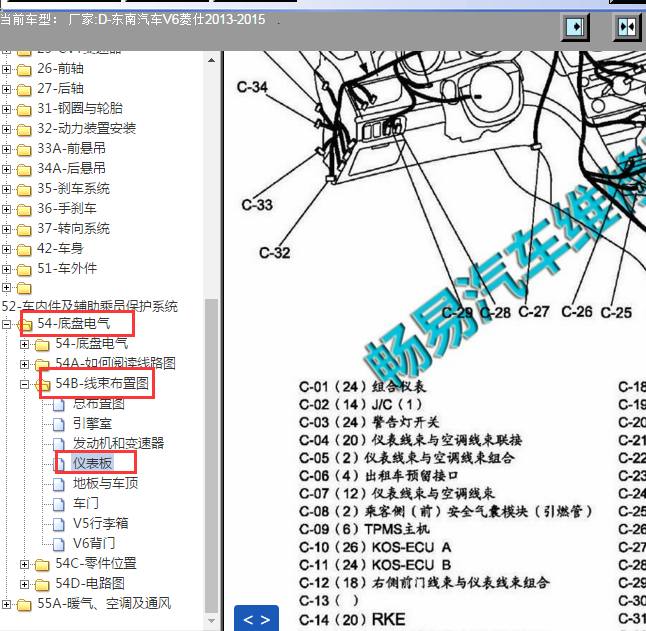Click the C-27 connector label in diagram
The width and height of the screenshot is (646, 631).
534,312
